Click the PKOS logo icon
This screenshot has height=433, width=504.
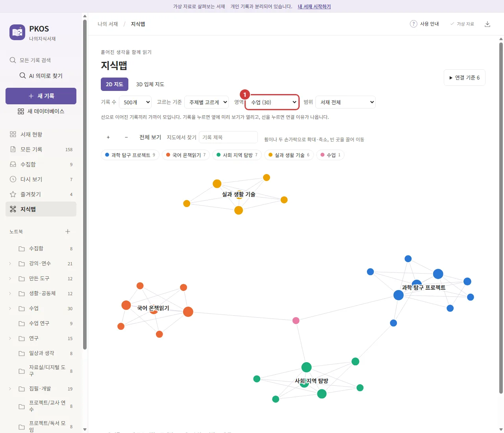(17, 32)
